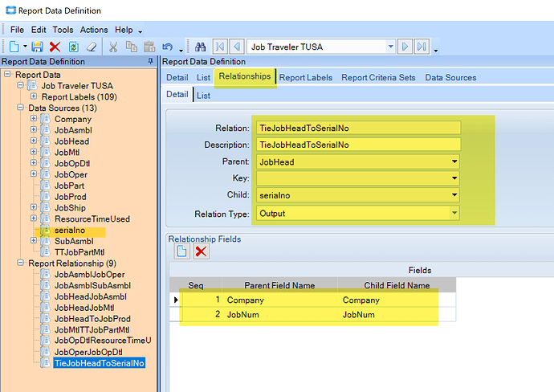This screenshot has height=392, width=554.
Task: Open the empty Key dropdown
Action: 454,178
